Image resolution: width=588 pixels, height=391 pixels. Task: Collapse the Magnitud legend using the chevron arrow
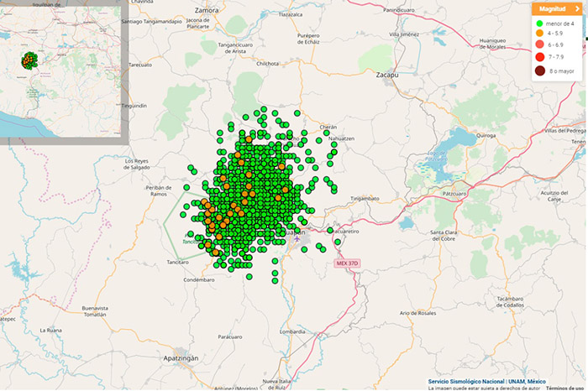pyautogui.click(x=577, y=9)
